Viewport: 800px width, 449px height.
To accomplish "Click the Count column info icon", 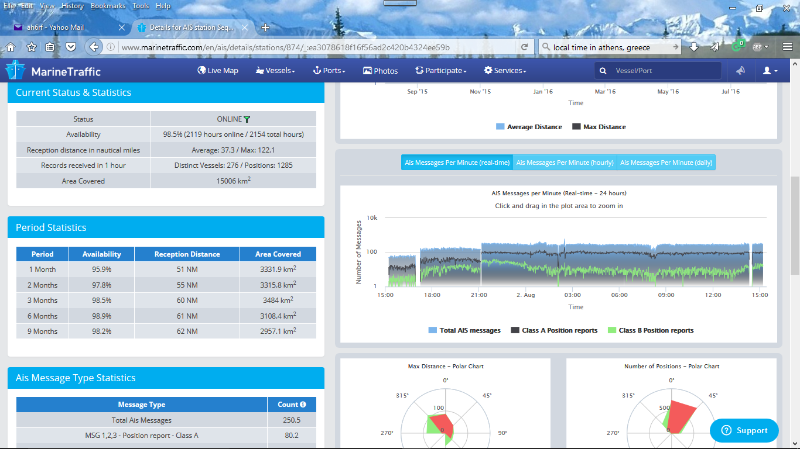I will coord(302,404).
